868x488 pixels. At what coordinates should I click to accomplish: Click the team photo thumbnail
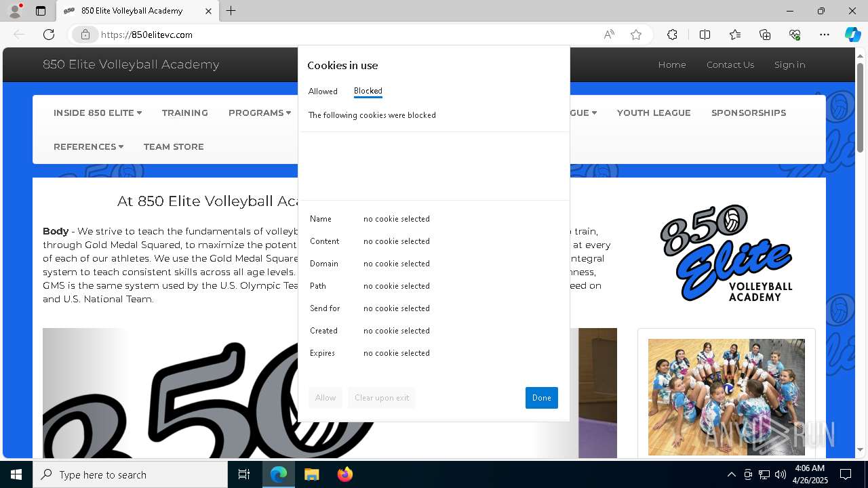pos(726,397)
